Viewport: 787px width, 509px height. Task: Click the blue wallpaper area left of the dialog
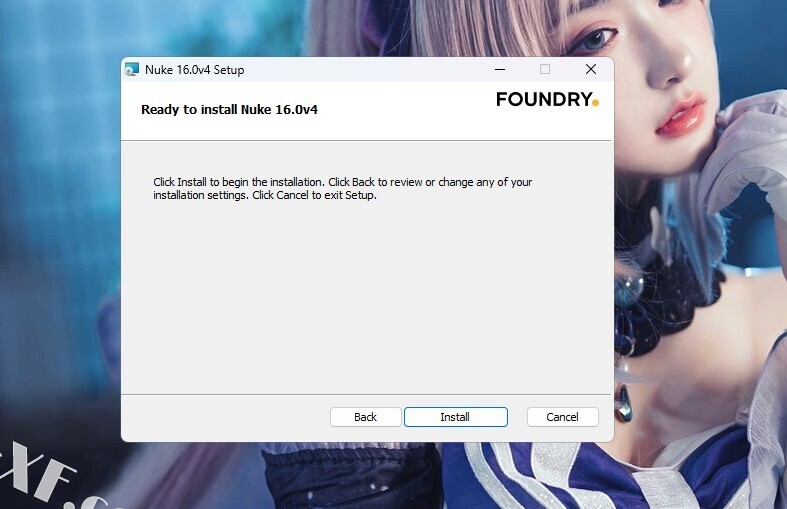pos(60,251)
